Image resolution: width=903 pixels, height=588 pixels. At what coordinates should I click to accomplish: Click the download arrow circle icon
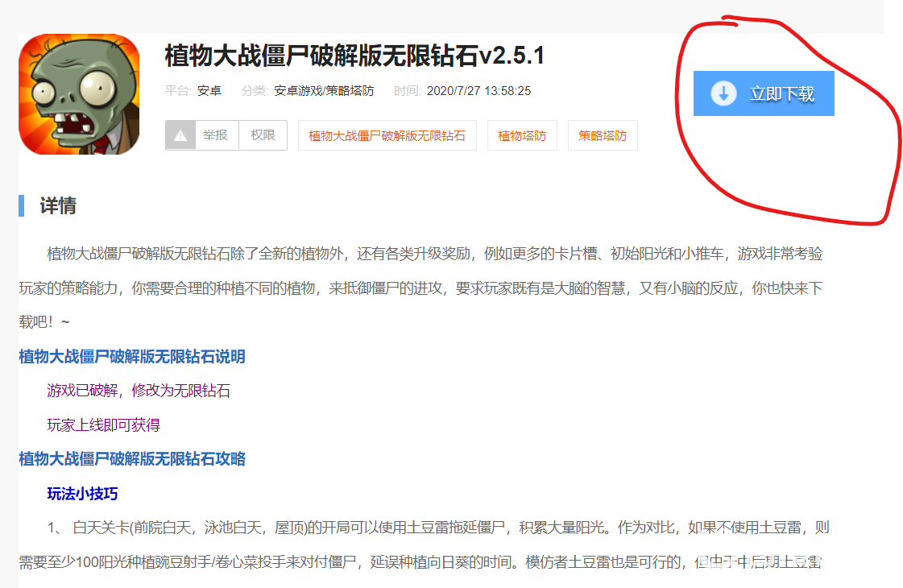(723, 93)
